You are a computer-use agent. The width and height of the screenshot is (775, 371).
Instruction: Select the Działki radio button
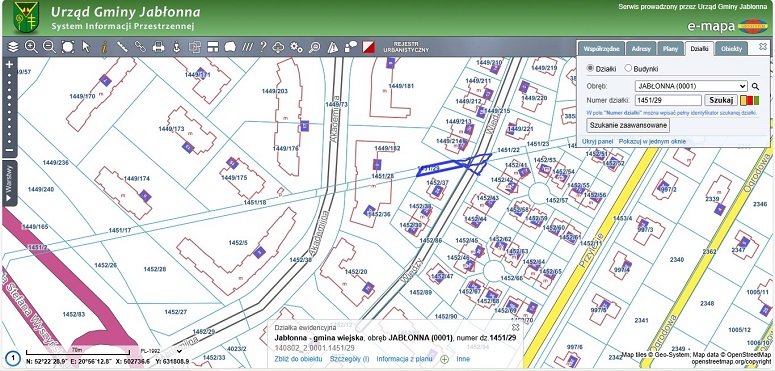[x=590, y=68]
